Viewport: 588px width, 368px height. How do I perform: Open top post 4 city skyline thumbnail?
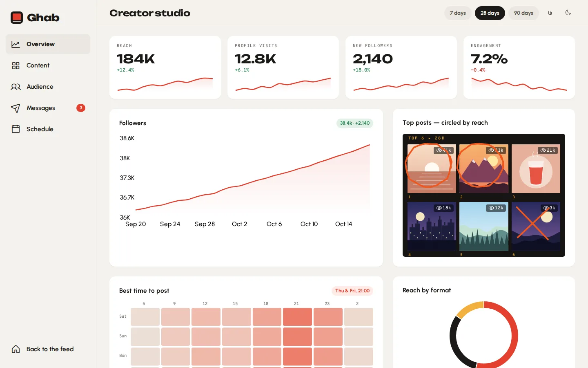pos(432,227)
